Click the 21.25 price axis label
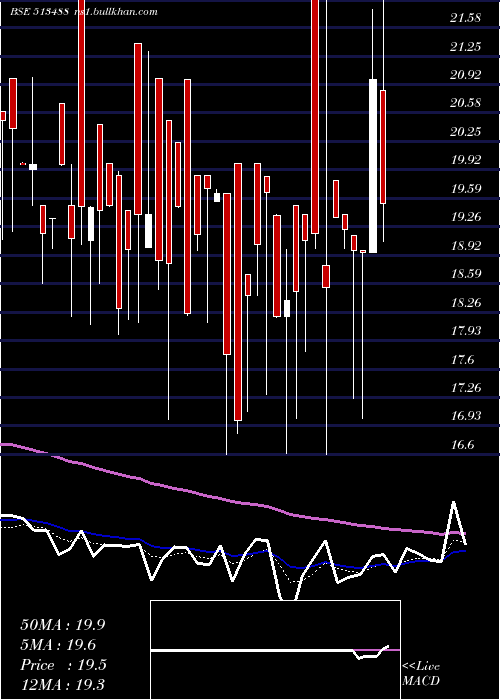 click(x=466, y=46)
